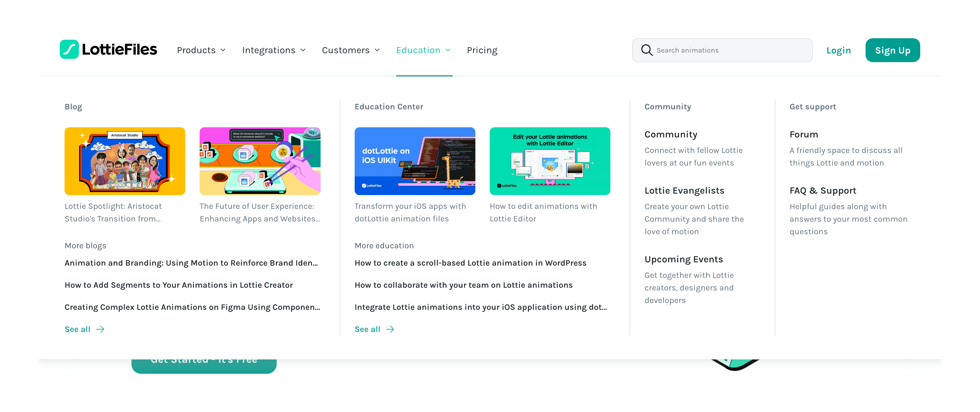Open the Lottie Evangelists community link
Viewport: 980px width, 412px height.
pos(684,191)
